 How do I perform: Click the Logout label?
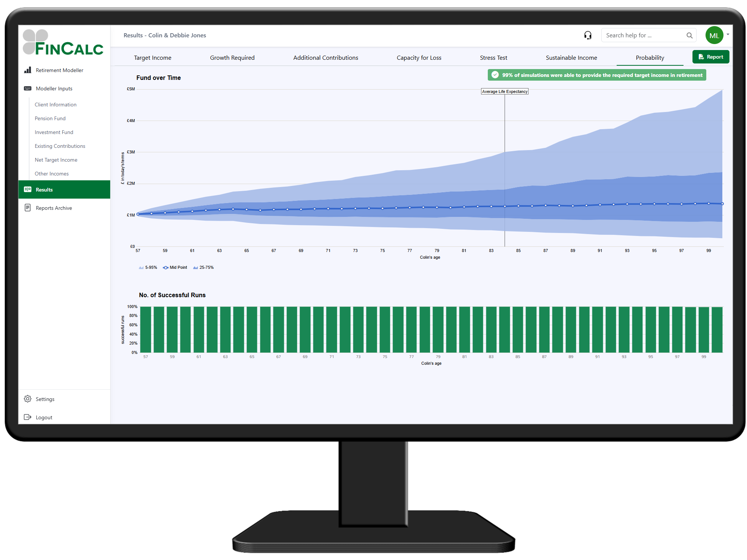(44, 417)
